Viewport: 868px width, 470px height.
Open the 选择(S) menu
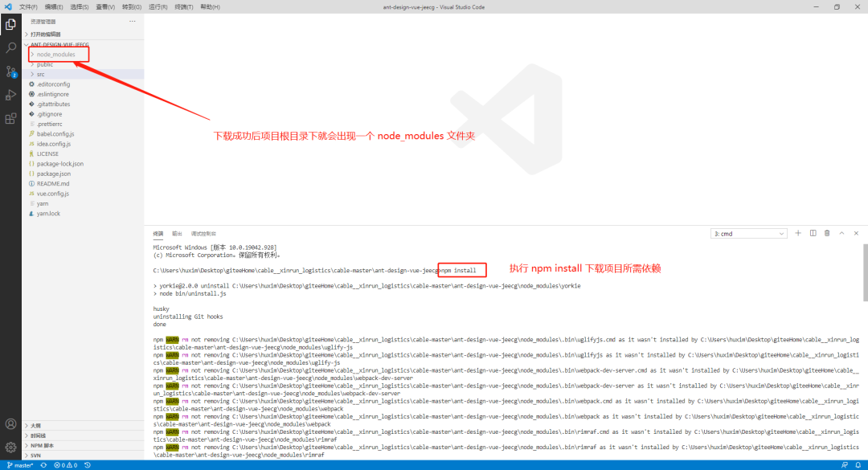pyautogui.click(x=79, y=6)
